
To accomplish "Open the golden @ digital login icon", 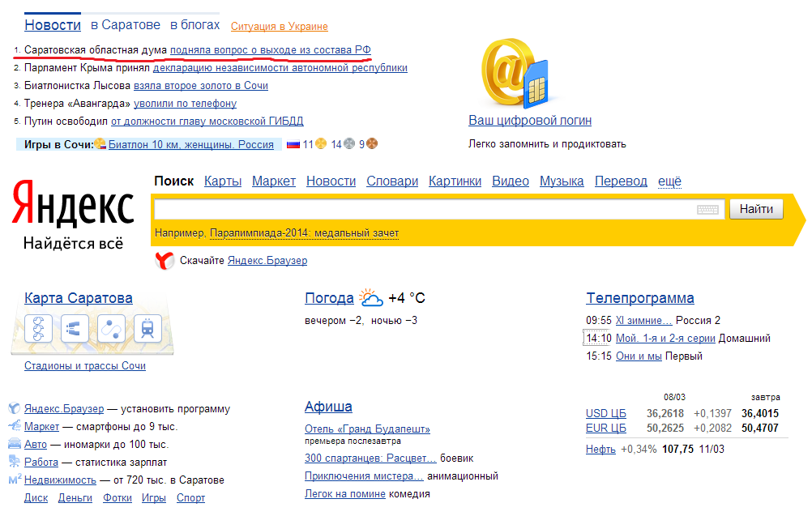I will tap(515, 73).
